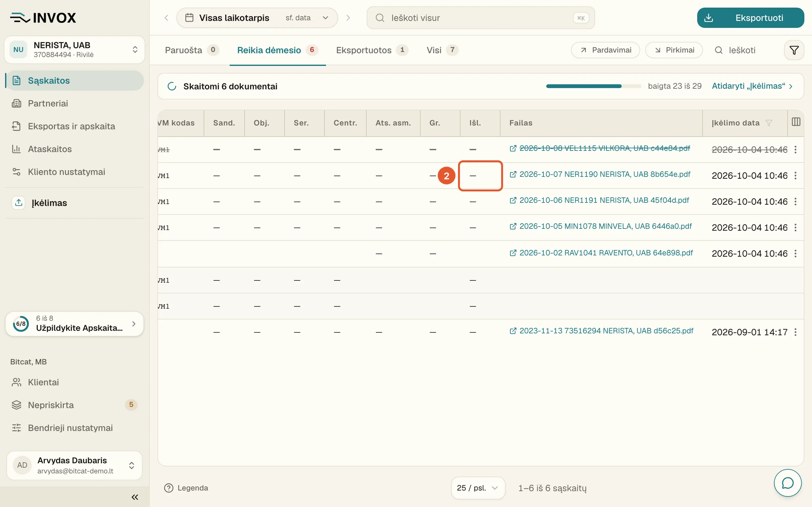The image size is (812, 507).
Task: Click the document reading progress bar
Action: 593,86
